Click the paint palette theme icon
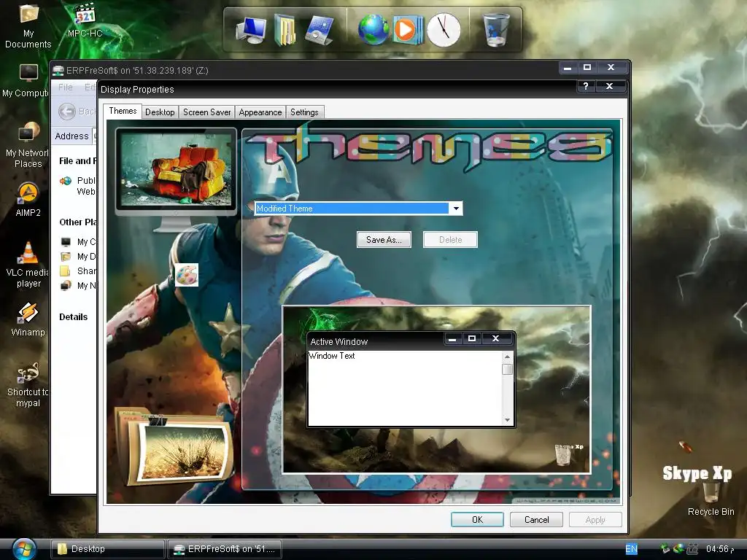The width and height of the screenshot is (747, 560). click(x=186, y=275)
